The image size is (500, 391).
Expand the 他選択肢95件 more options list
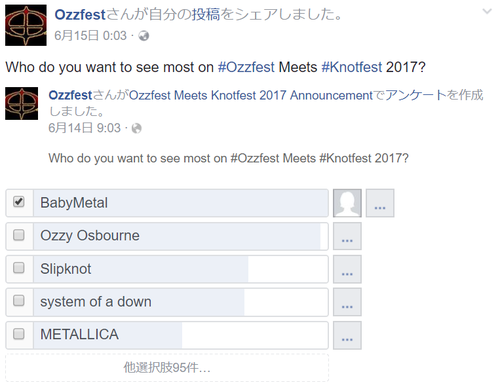(x=167, y=368)
